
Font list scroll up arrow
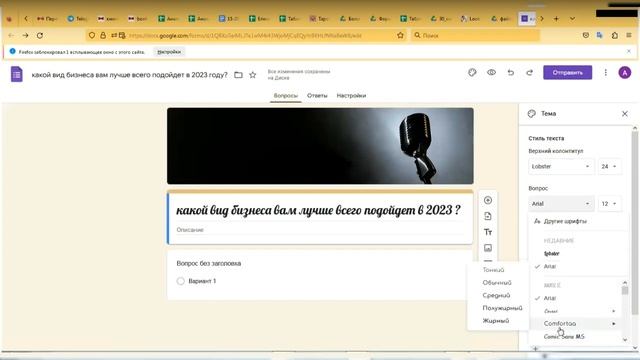(x=625, y=282)
